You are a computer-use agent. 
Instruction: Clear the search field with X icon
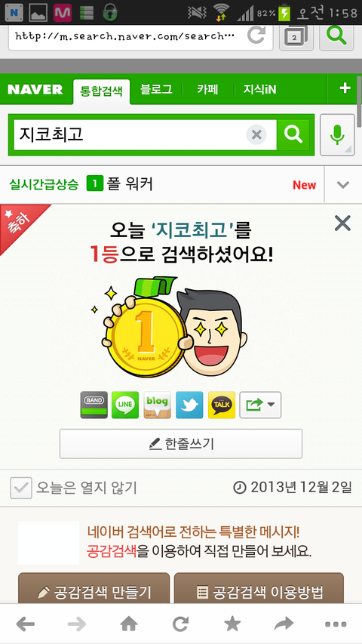click(x=256, y=134)
